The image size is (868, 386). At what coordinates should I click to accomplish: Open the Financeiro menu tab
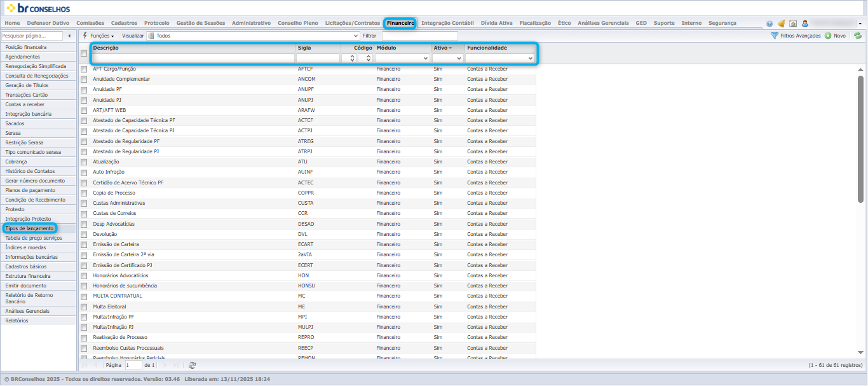[400, 23]
